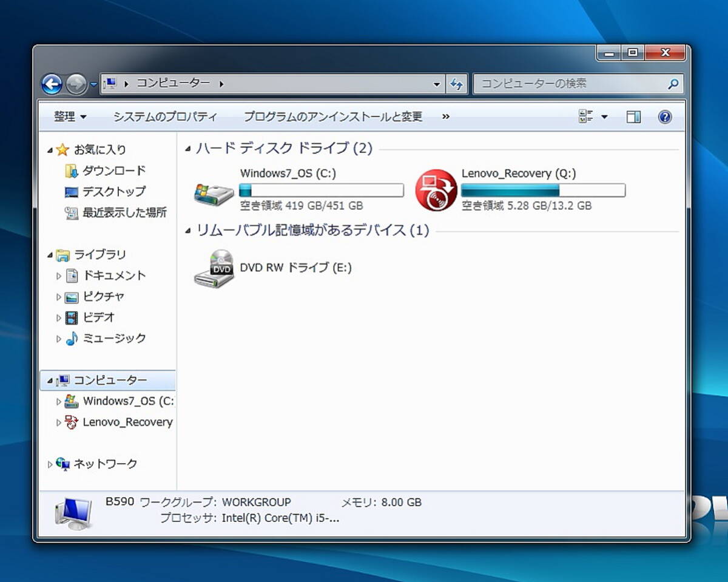This screenshot has height=582, width=728.
Task: Click the refresh button next to the address bar
Action: click(x=457, y=84)
